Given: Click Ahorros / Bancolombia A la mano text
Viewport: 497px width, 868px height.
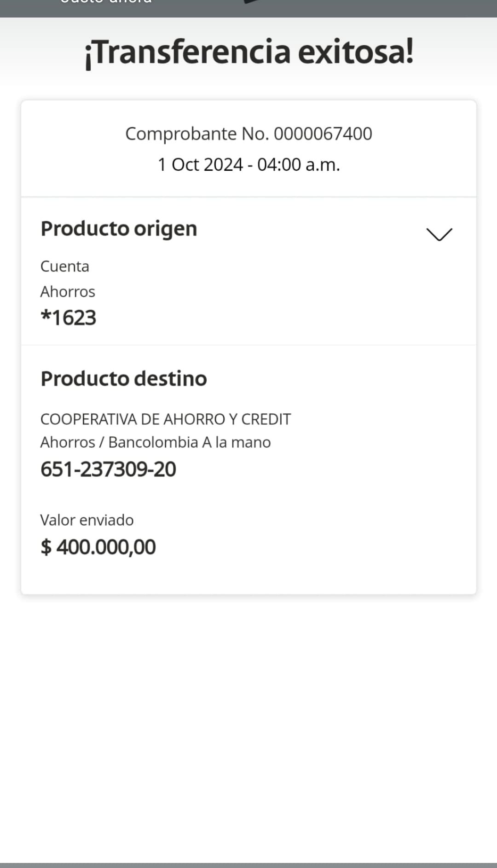Looking at the screenshot, I should coord(156,442).
